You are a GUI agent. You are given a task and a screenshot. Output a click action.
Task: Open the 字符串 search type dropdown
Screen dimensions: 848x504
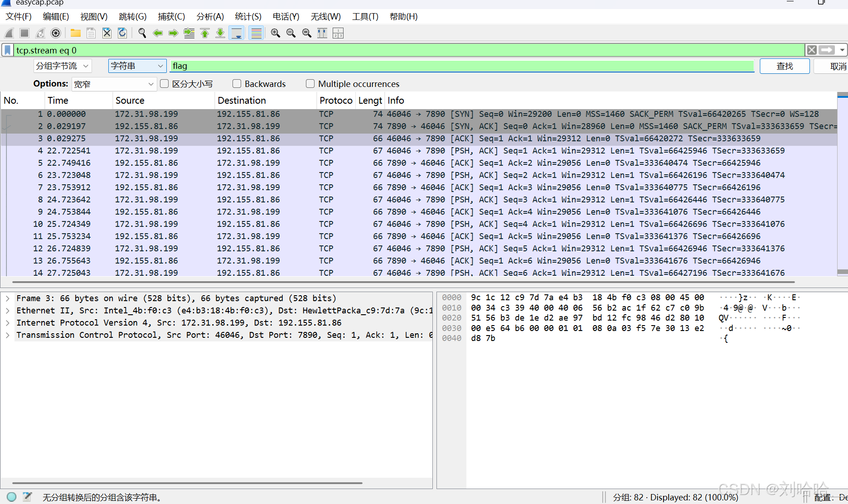pyautogui.click(x=137, y=66)
